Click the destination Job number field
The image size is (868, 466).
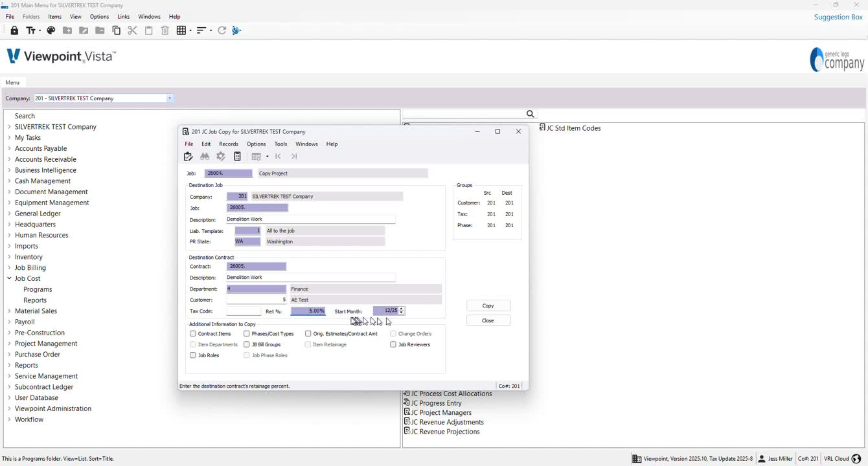coord(257,208)
